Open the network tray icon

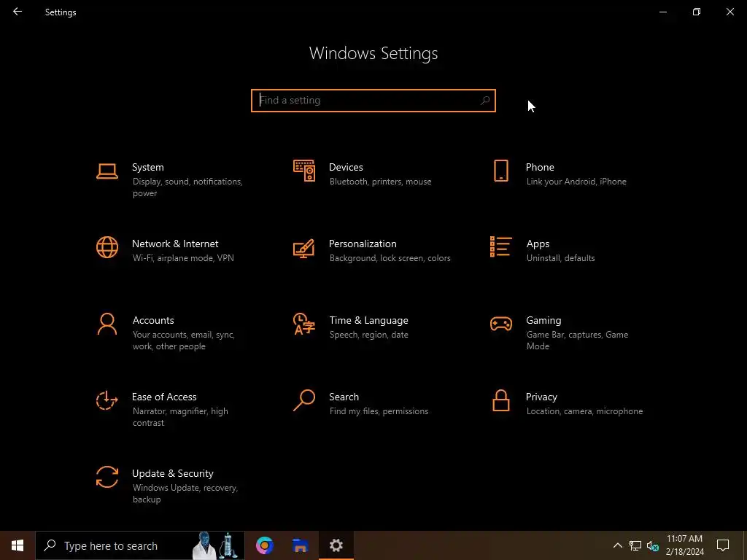coord(635,545)
